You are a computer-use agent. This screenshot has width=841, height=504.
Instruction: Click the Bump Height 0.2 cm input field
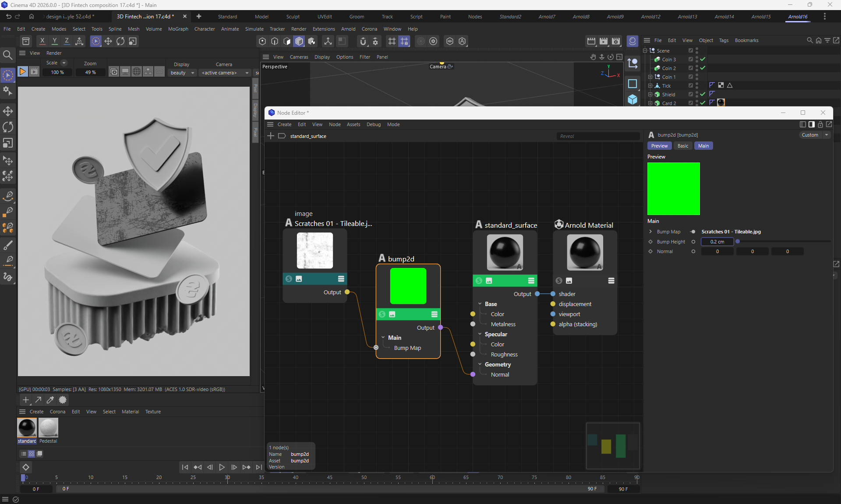717,242
